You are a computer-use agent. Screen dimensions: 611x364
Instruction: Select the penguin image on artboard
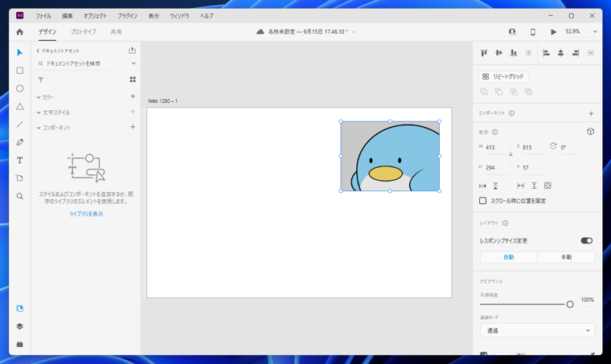390,156
